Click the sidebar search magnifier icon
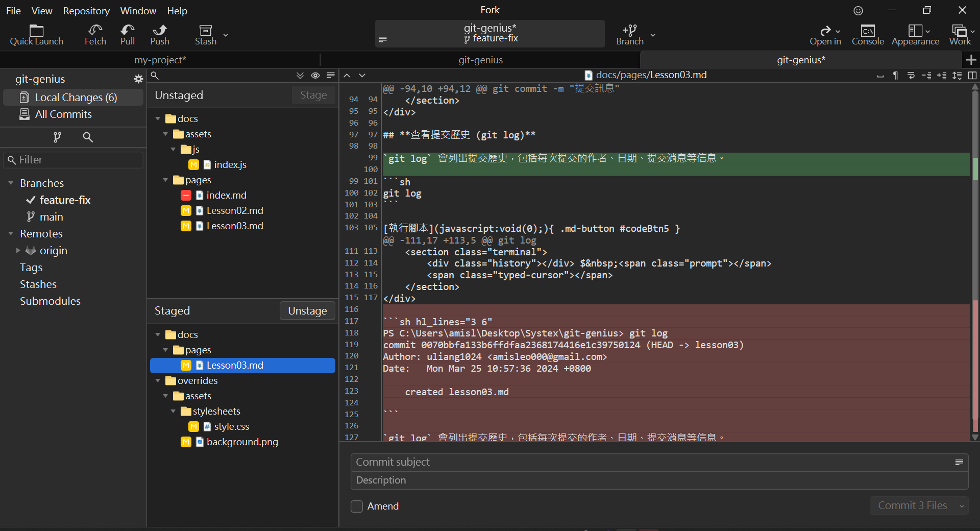The width and height of the screenshot is (980, 531). tap(88, 137)
